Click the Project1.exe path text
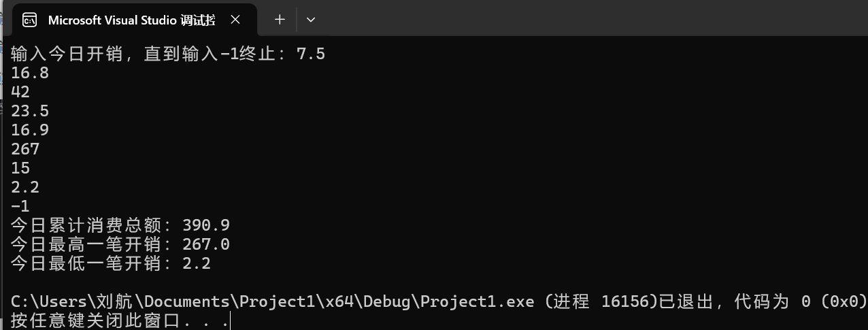 pos(273,301)
